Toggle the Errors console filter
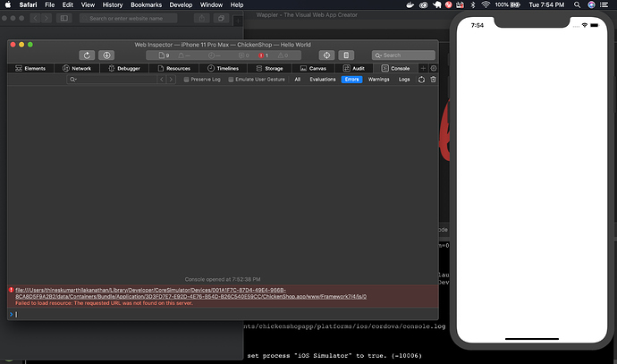The width and height of the screenshot is (617, 364). point(351,80)
